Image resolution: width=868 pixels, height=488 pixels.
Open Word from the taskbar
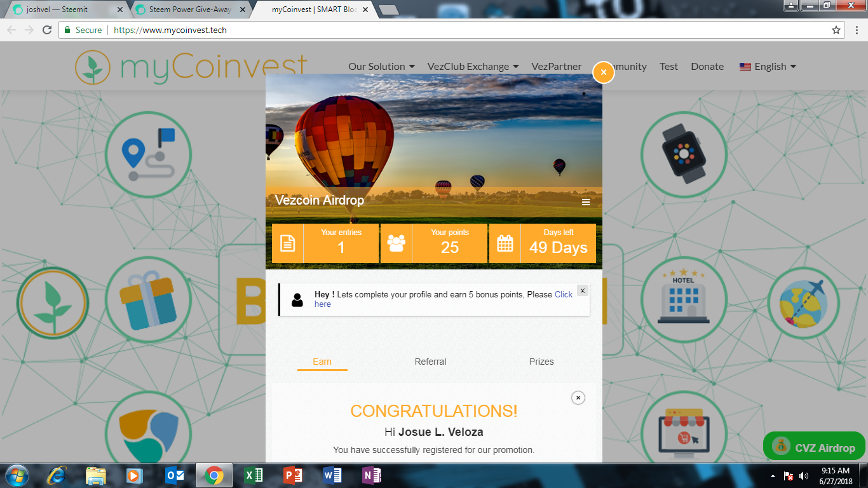click(x=332, y=475)
